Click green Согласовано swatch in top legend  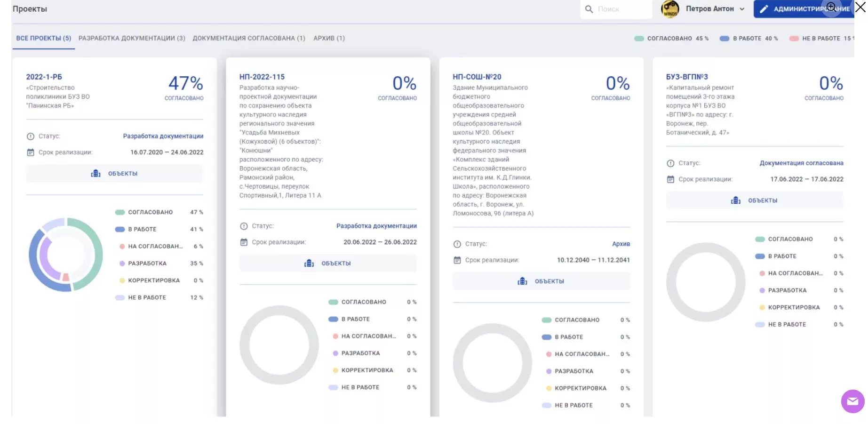coord(639,39)
